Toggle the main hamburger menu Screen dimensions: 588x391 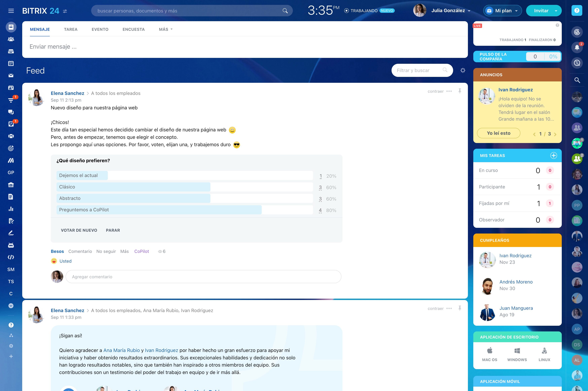point(11,11)
